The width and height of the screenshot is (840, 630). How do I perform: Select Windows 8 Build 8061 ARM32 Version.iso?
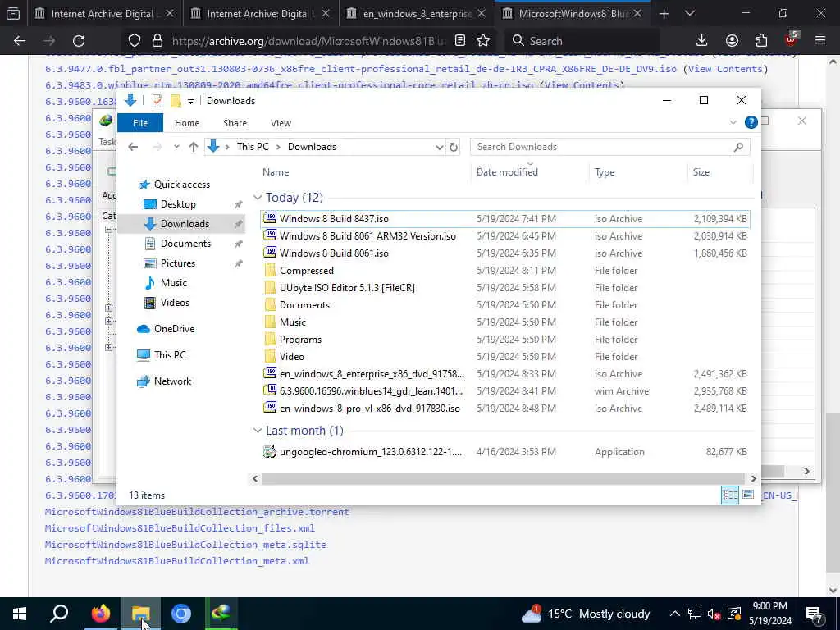coord(504,235)
